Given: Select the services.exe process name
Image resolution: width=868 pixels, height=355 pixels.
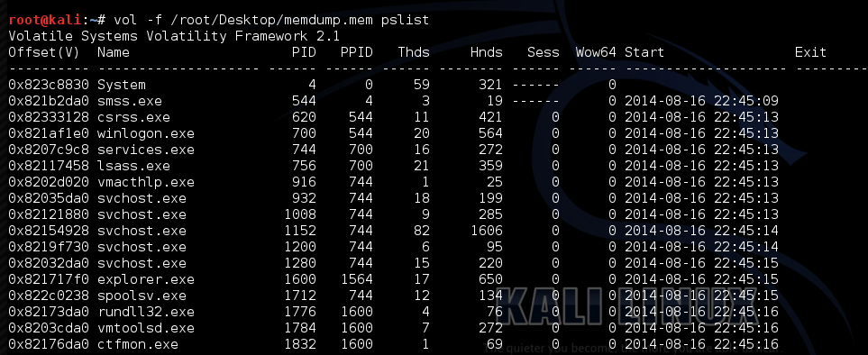Looking at the screenshot, I should [146, 150].
